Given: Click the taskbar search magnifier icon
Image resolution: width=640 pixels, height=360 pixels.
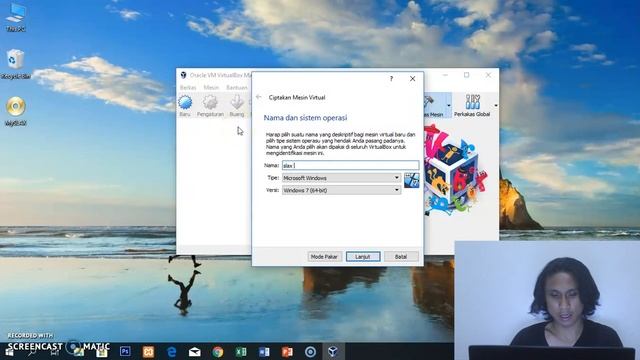Looking at the screenshot, I should [32, 353].
